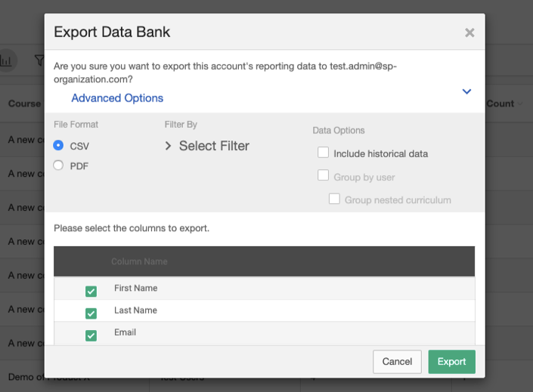Click the First Name row text
Image resolution: width=533 pixels, height=392 pixels.
[x=135, y=288]
